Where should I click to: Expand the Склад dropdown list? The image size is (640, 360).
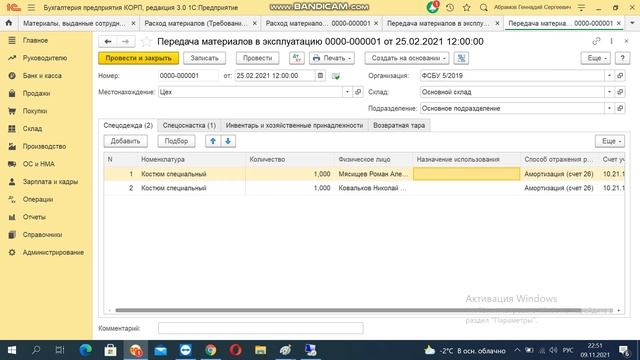point(609,92)
